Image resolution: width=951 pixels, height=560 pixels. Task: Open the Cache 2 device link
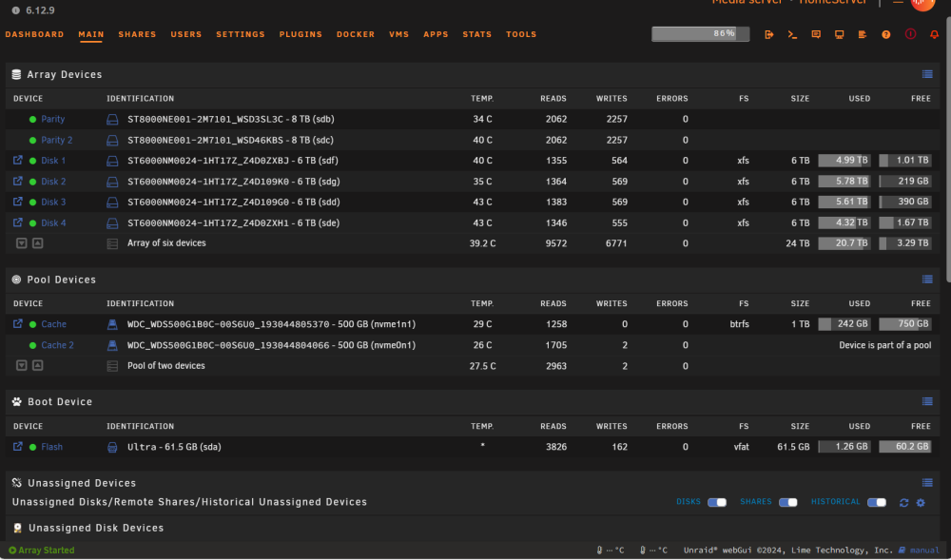(x=58, y=345)
